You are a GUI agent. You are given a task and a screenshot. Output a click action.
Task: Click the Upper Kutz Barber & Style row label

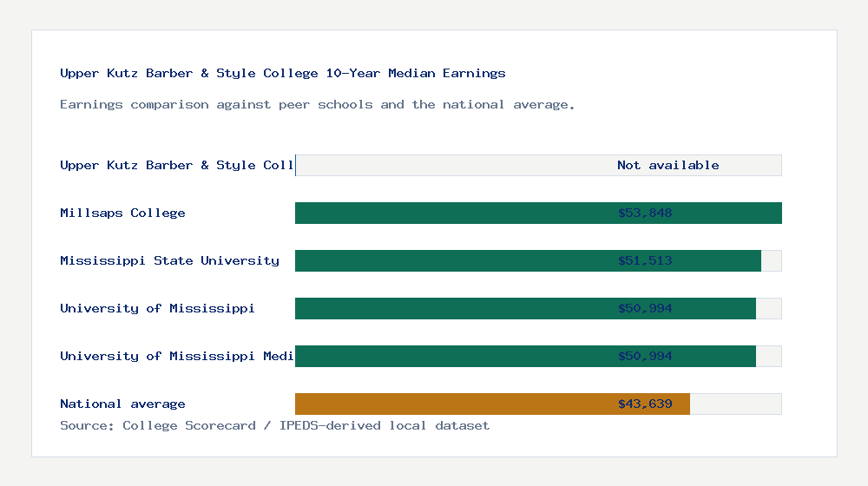click(177, 165)
